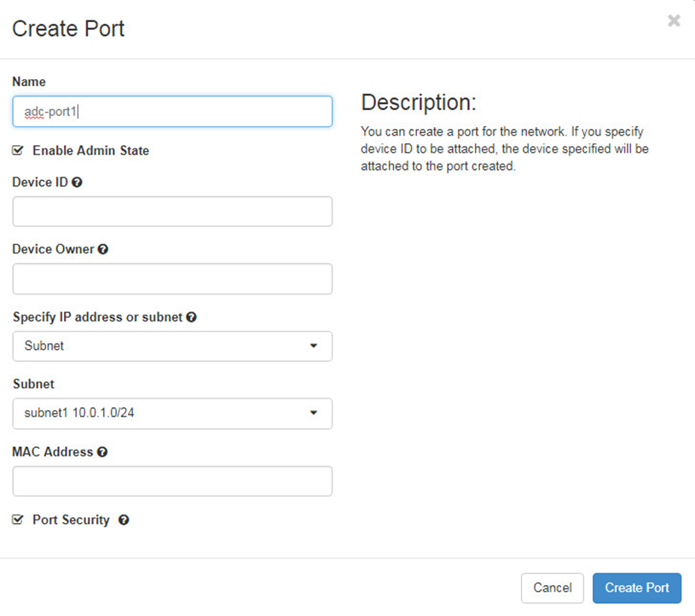Click the Device Owner help icon
This screenshot has width=695, height=616.
pos(103,250)
